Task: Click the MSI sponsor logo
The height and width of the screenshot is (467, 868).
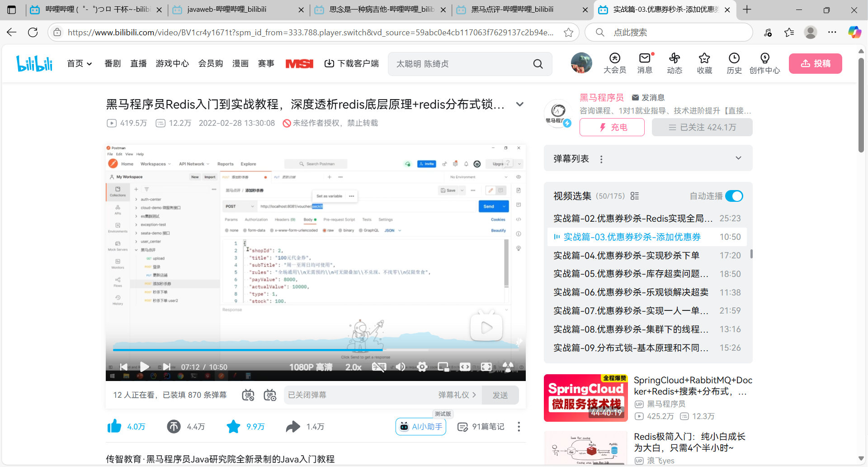Action: [x=299, y=64]
